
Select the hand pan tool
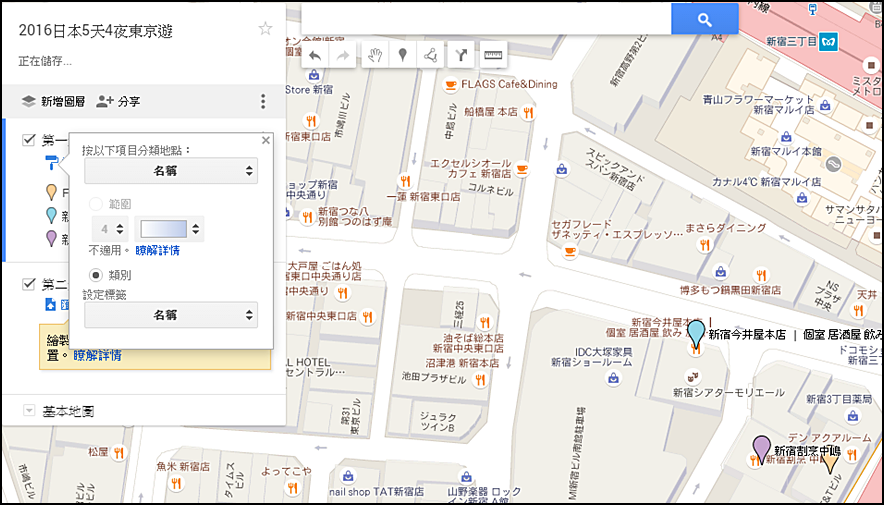click(x=375, y=55)
